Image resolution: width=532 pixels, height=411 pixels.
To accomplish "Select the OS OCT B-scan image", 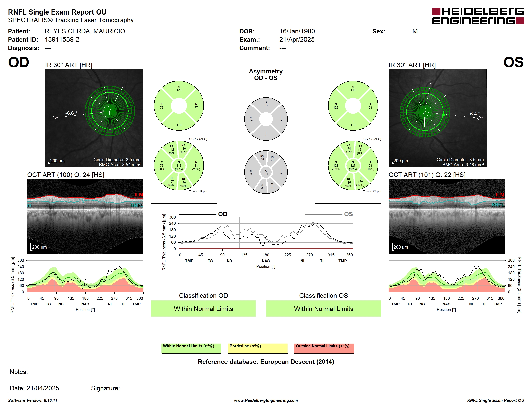I will [x=446, y=216].
